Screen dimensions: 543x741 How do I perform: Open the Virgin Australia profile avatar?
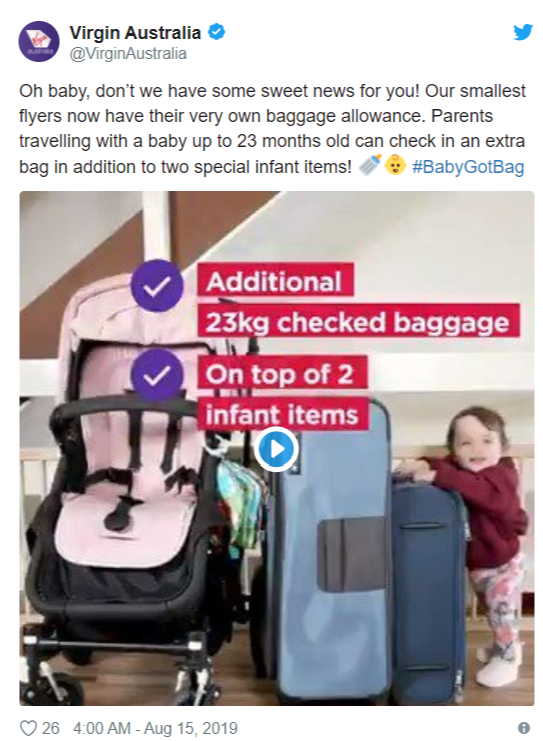coord(39,42)
